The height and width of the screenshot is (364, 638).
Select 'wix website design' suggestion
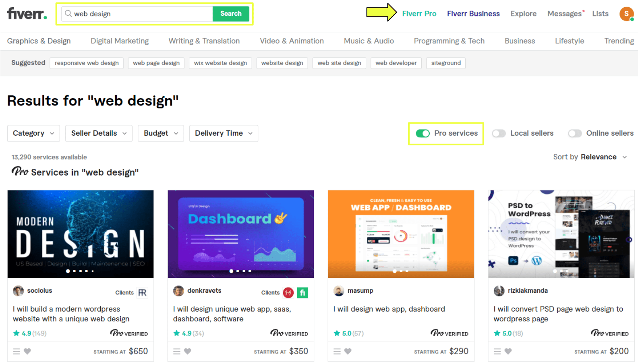[x=220, y=63]
